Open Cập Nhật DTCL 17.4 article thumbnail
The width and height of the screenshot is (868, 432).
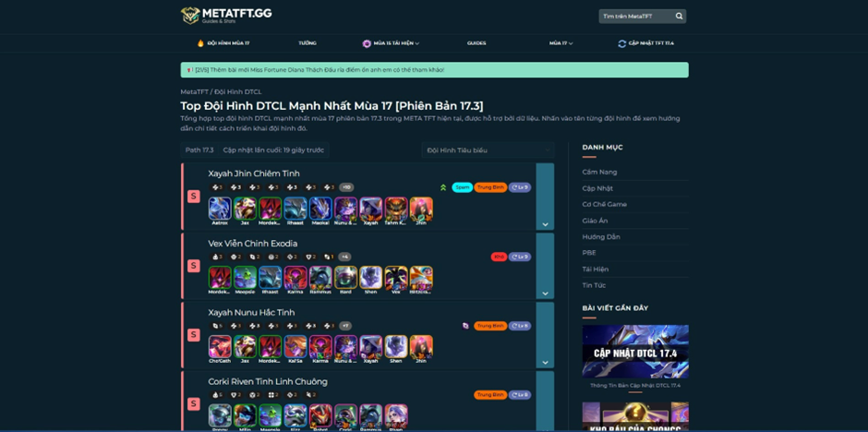635,352
